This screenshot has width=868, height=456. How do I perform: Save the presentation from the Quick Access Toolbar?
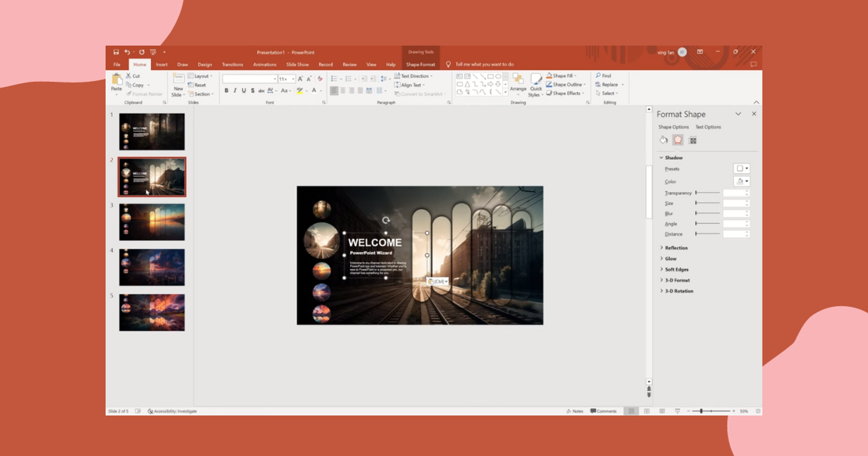pos(116,52)
